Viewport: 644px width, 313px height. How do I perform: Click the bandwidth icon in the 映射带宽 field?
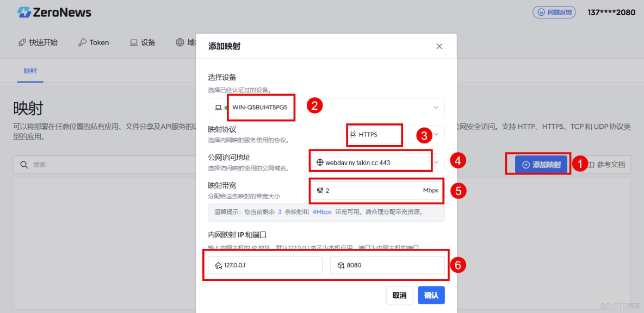pyautogui.click(x=320, y=190)
